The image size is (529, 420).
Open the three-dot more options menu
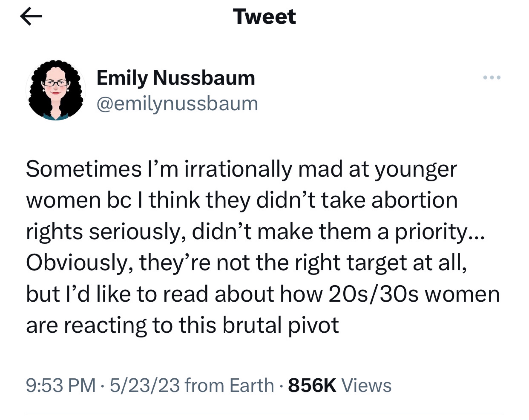click(x=492, y=78)
